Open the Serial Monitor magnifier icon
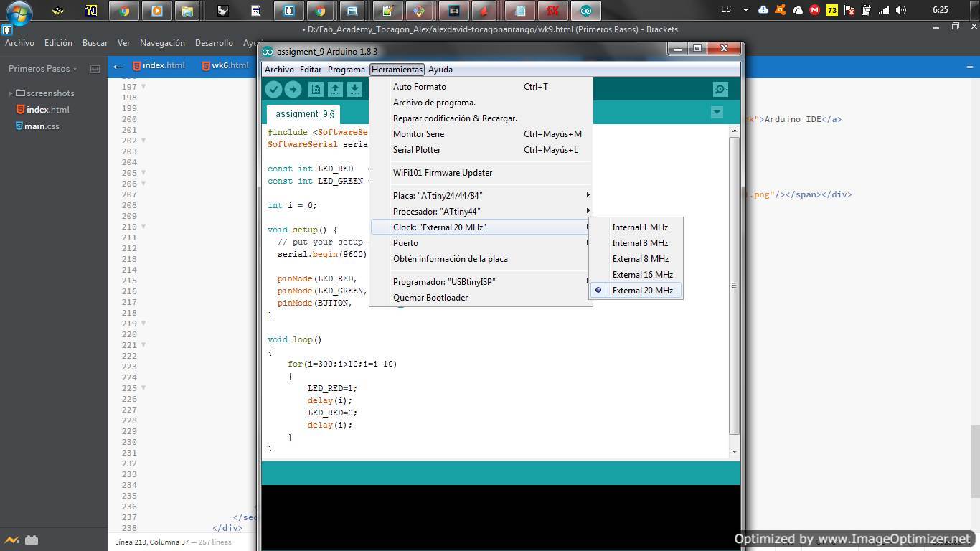 point(720,89)
